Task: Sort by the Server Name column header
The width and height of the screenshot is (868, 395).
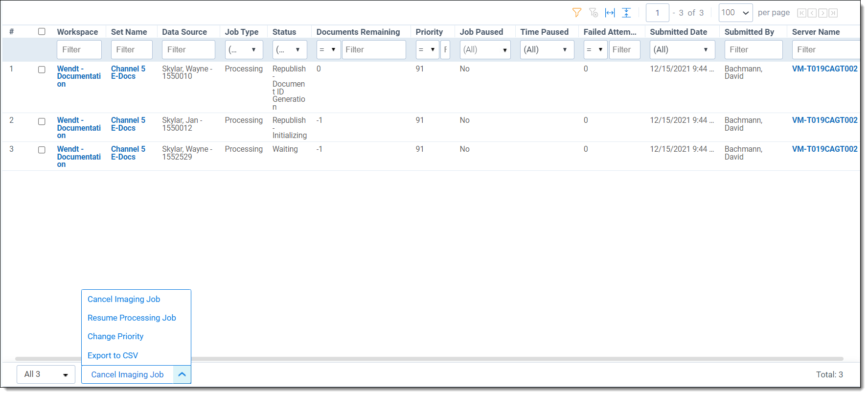Action: 816,32
